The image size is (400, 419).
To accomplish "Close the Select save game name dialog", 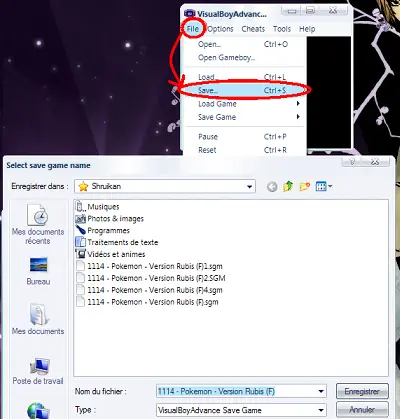I will coord(376,162).
